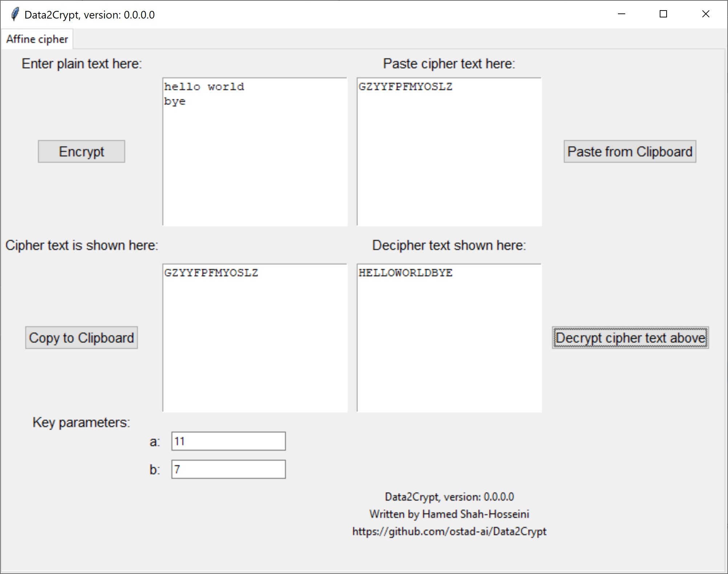Minimize the Data2Crypt window
The image size is (728, 574).
point(622,14)
